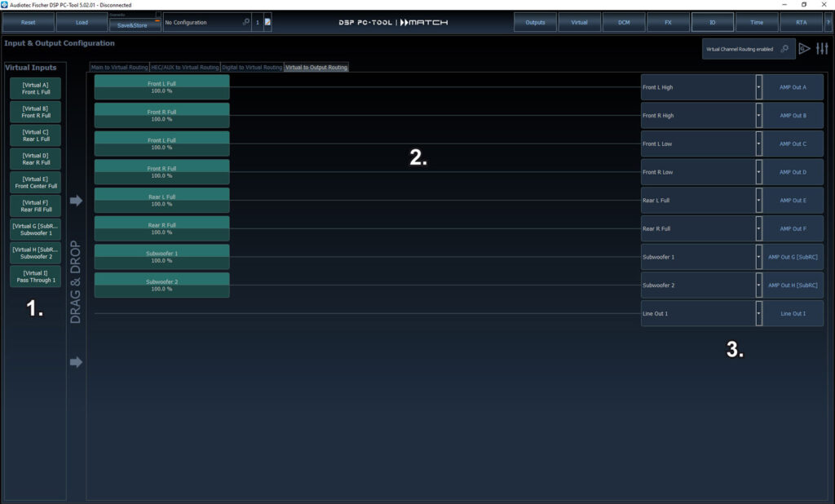Click Front L Full block routed to AMP Out C
835x504 pixels.
coord(162,144)
